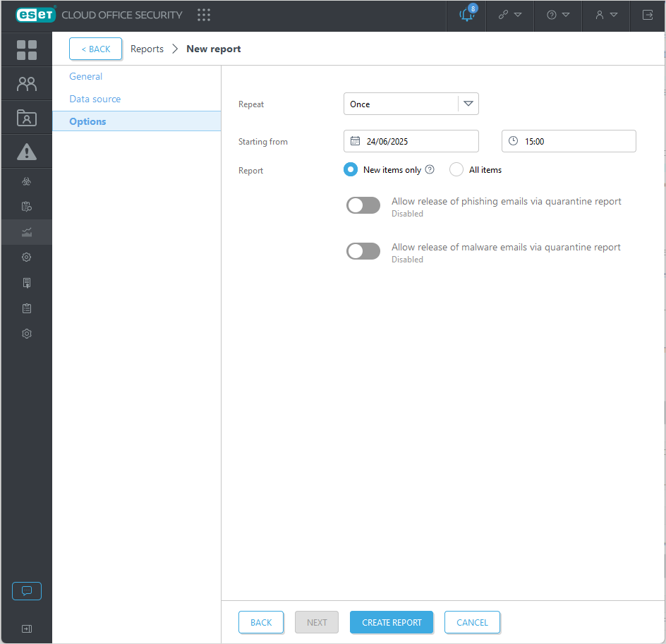Toggle allow release of malware emails
This screenshot has height=644, width=666.
pyautogui.click(x=363, y=251)
